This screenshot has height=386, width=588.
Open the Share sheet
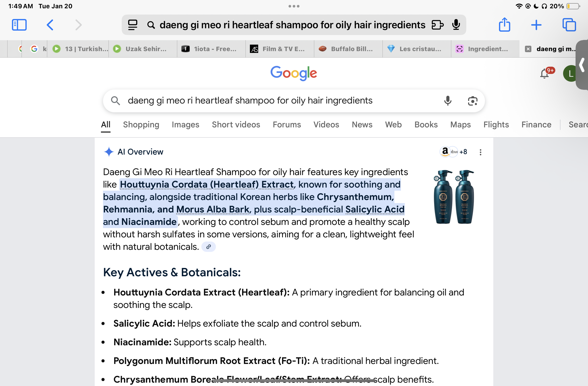504,25
